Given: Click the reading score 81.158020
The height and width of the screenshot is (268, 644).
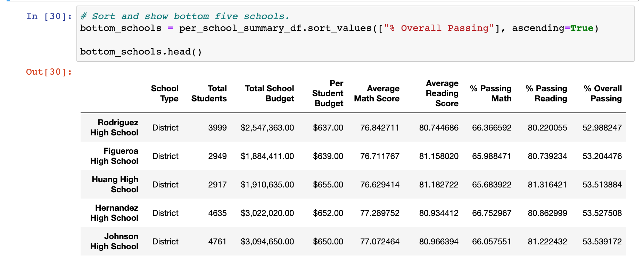Looking at the screenshot, I should click(439, 156).
